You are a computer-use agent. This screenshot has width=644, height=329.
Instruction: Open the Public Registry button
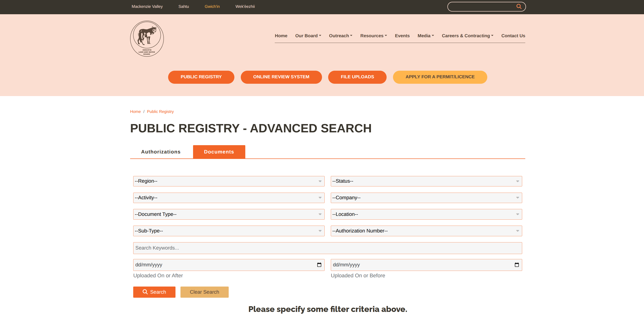point(201,77)
